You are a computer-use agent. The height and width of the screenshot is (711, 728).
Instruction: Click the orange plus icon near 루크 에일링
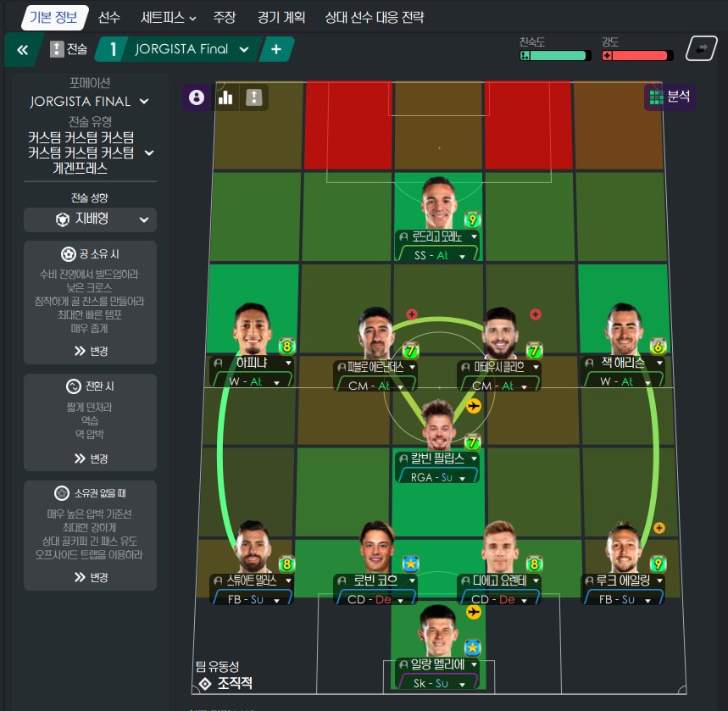pyautogui.click(x=659, y=528)
